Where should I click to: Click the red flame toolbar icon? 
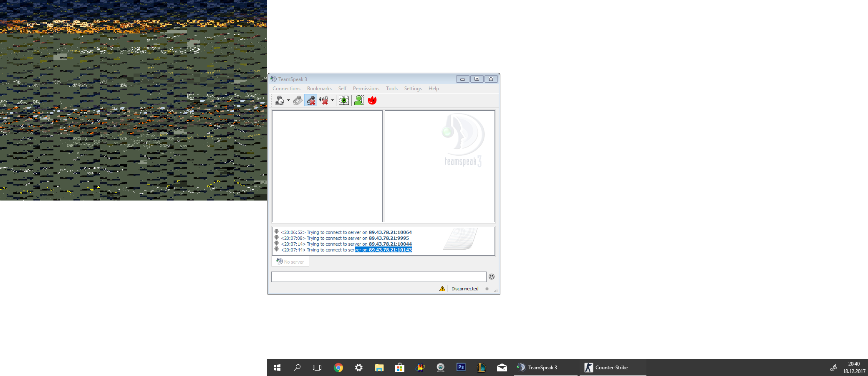372,100
